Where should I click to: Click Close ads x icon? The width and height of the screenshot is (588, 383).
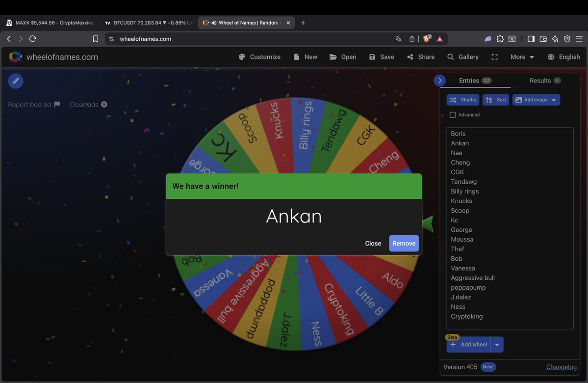coord(104,105)
